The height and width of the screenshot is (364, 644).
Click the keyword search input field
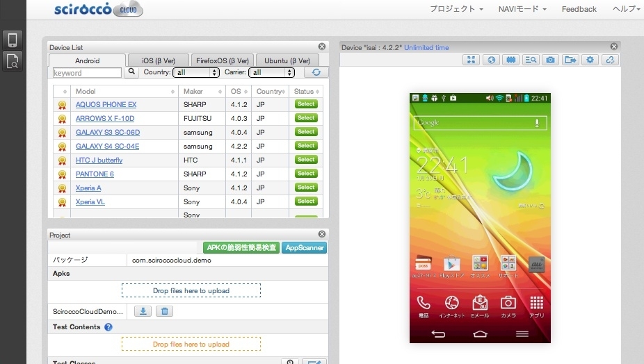click(87, 73)
